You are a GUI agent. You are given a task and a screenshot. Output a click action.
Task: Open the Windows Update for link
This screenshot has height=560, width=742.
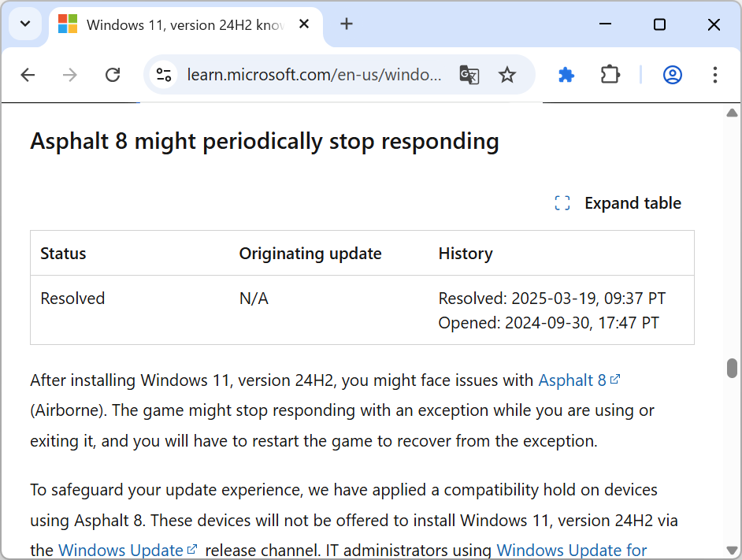tap(571, 550)
